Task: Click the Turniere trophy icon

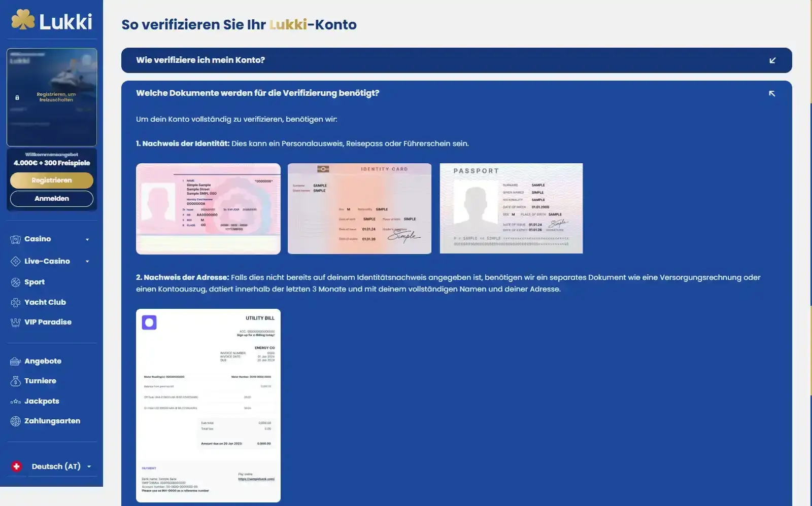Action: [x=16, y=381]
